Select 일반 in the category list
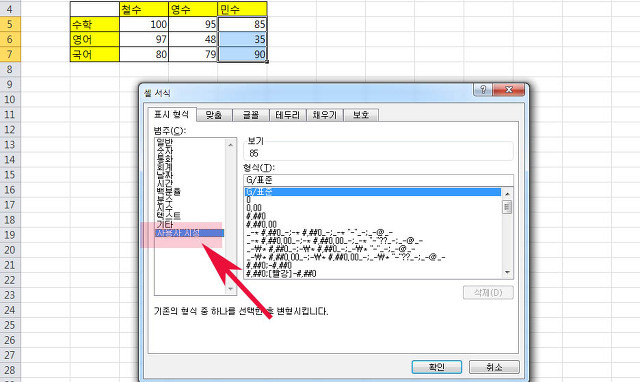The width and height of the screenshot is (640, 382). coord(164,142)
